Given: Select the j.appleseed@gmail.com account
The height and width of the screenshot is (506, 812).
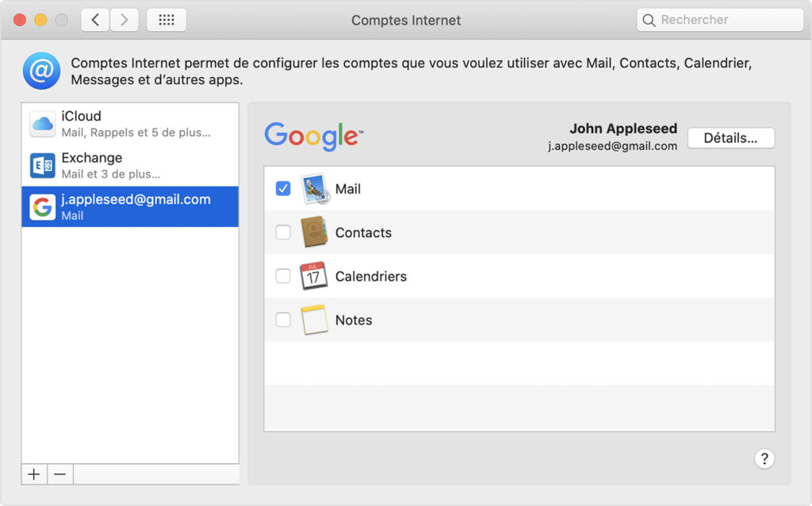Looking at the screenshot, I should pyautogui.click(x=129, y=206).
